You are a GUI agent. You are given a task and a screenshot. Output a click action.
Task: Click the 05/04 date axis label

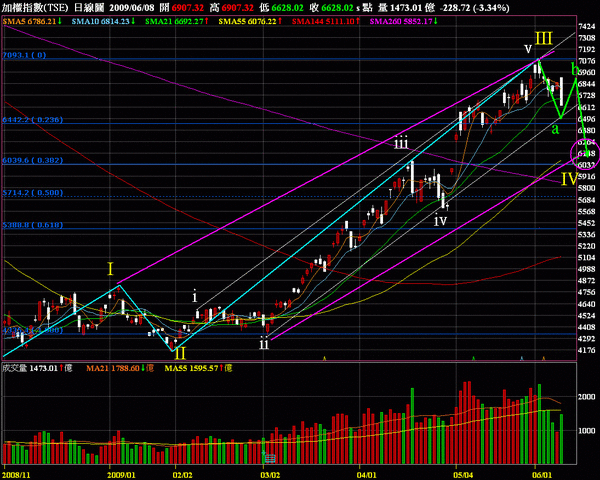[x=463, y=475]
